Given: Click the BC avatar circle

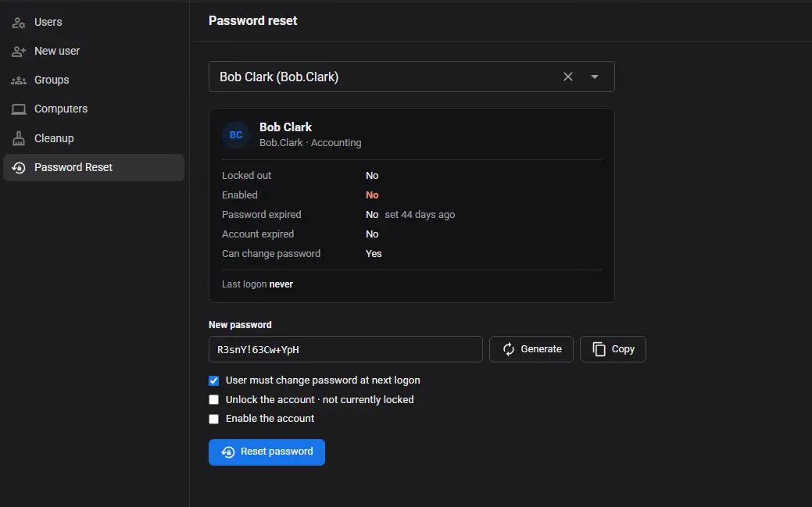Looking at the screenshot, I should [x=235, y=135].
